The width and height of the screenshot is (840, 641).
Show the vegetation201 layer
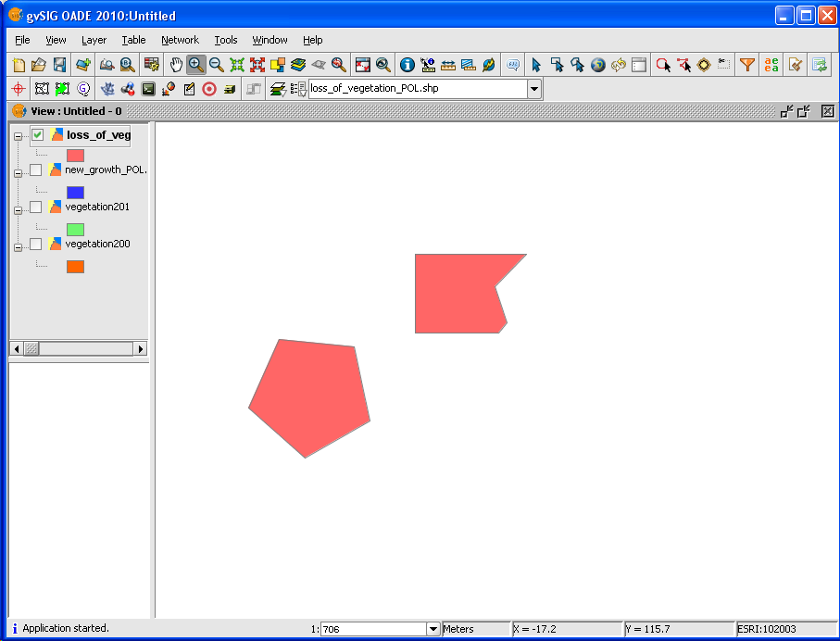tap(34, 207)
